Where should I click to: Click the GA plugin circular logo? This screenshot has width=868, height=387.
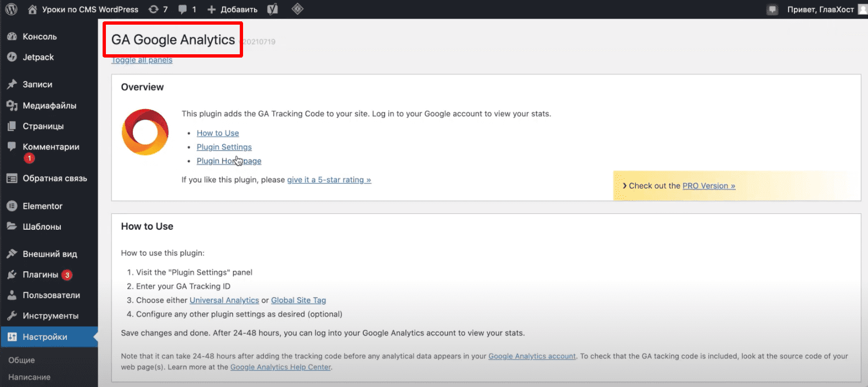tap(145, 132)
